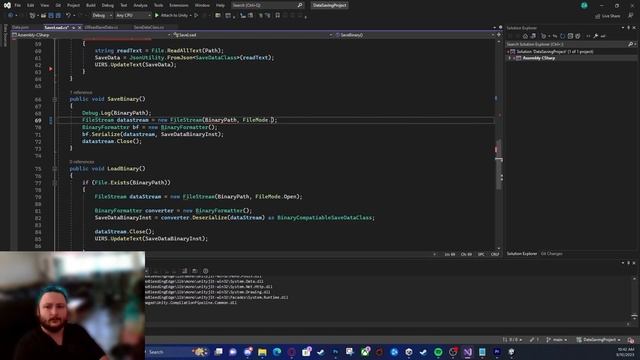Click the Attach to Unity button
This screenshot has height=360, width=640.
pos(171,16)
